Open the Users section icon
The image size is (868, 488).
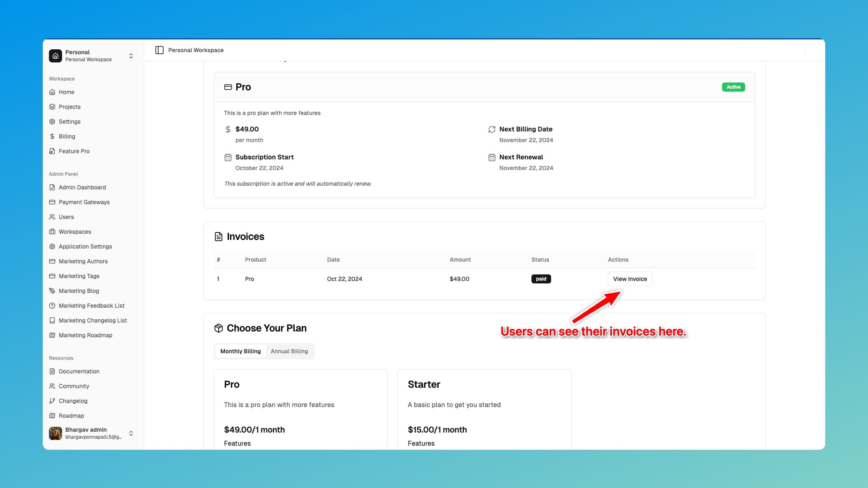[x=52, y=216]
